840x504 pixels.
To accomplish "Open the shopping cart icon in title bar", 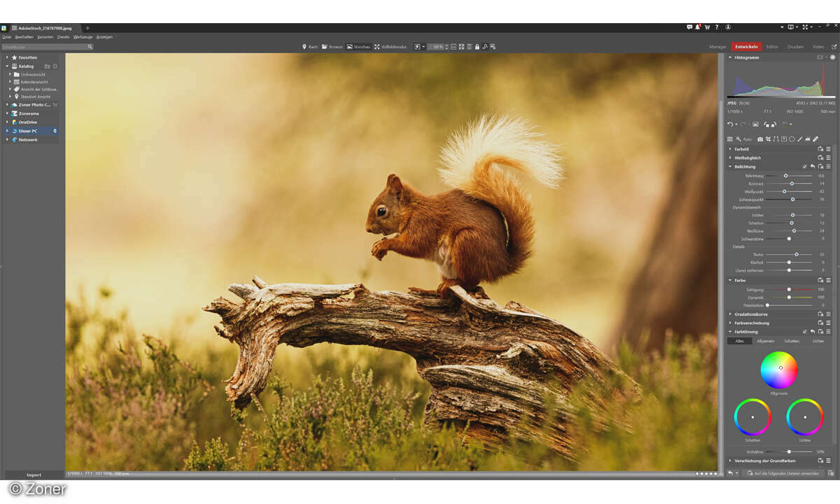I will point(707,27).
